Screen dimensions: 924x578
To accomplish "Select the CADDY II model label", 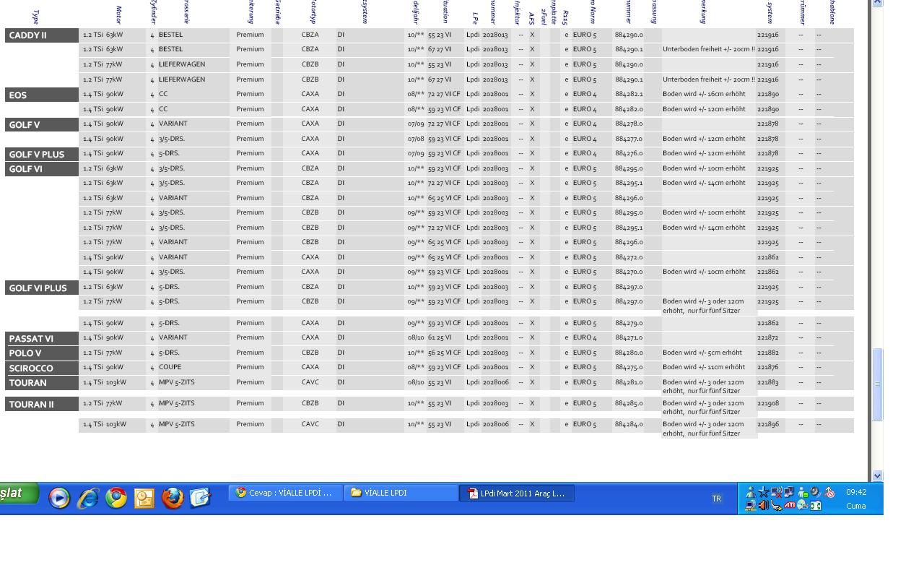I will (x=42, y=35).
